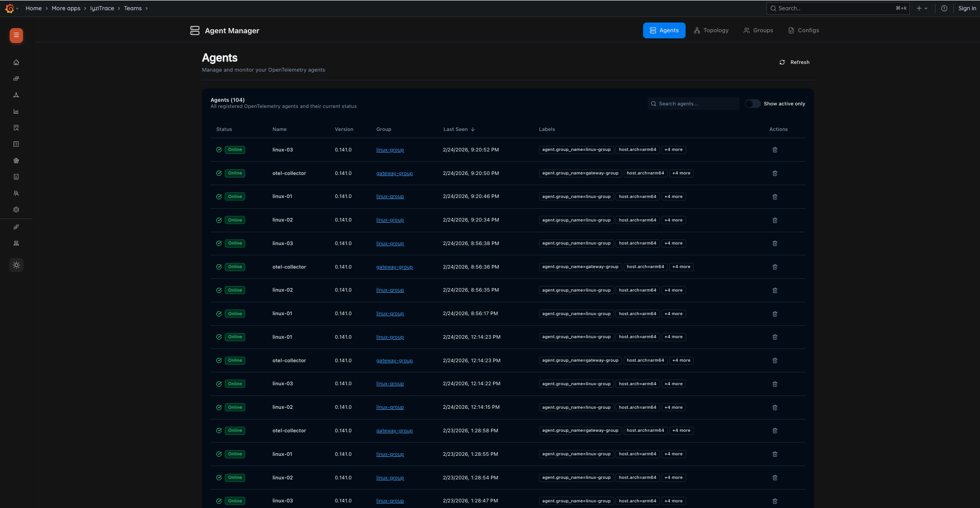The width and height of the screenshot is (980, 508).
Task: Open the plus add dropdown in top bar
Action: (922, 8)
